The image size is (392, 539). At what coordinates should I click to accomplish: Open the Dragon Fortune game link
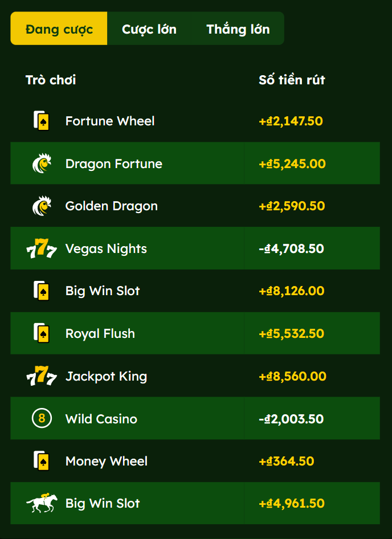114,164
